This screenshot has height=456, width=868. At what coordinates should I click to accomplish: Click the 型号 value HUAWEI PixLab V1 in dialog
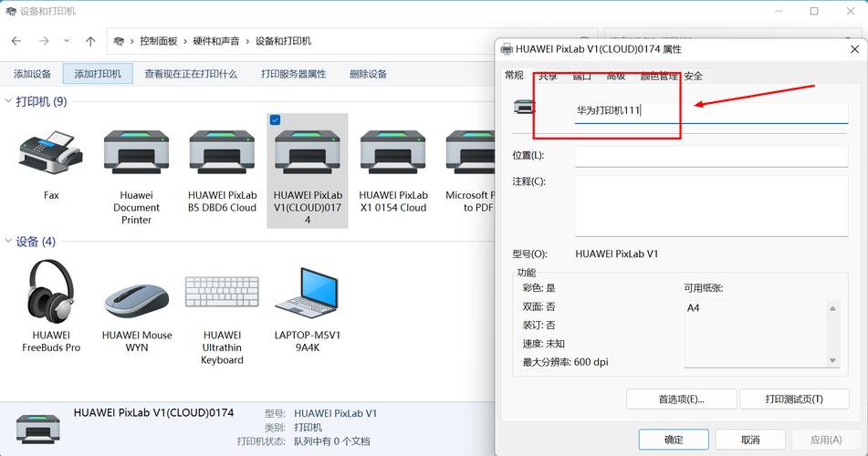(617, 254)
